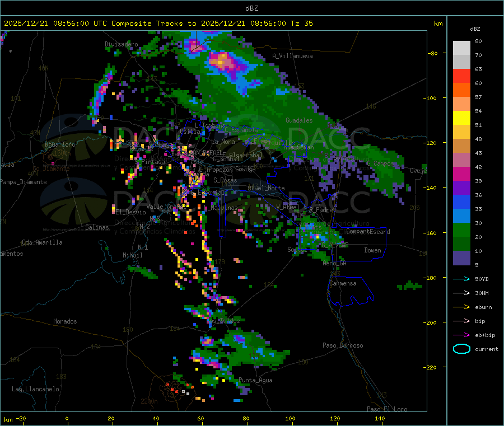
Task: Click the Cda_Amarilla map label
Action: point(42,242)
